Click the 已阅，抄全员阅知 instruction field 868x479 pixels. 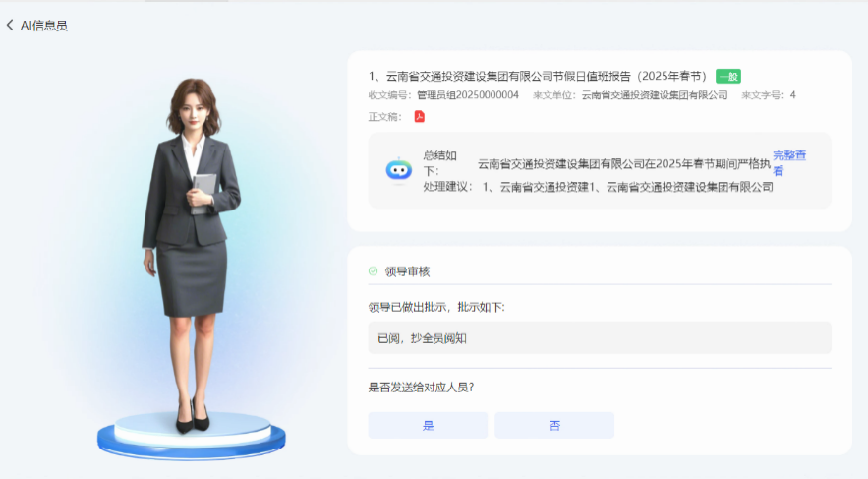point(600,337)
